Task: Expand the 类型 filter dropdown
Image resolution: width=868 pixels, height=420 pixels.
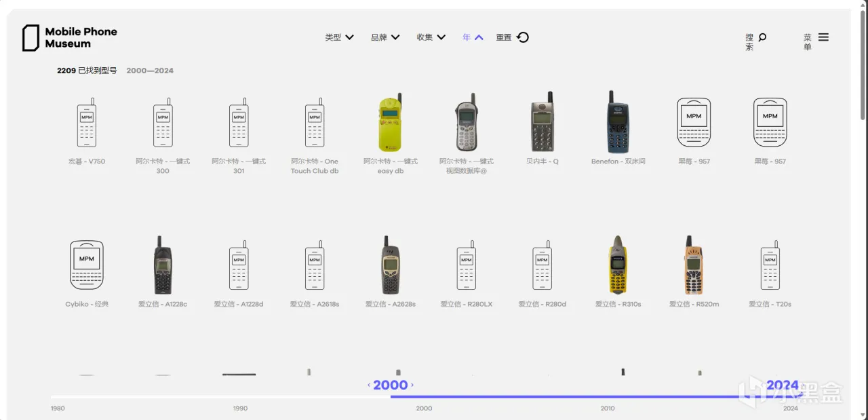Action: [x=339, y=37]
